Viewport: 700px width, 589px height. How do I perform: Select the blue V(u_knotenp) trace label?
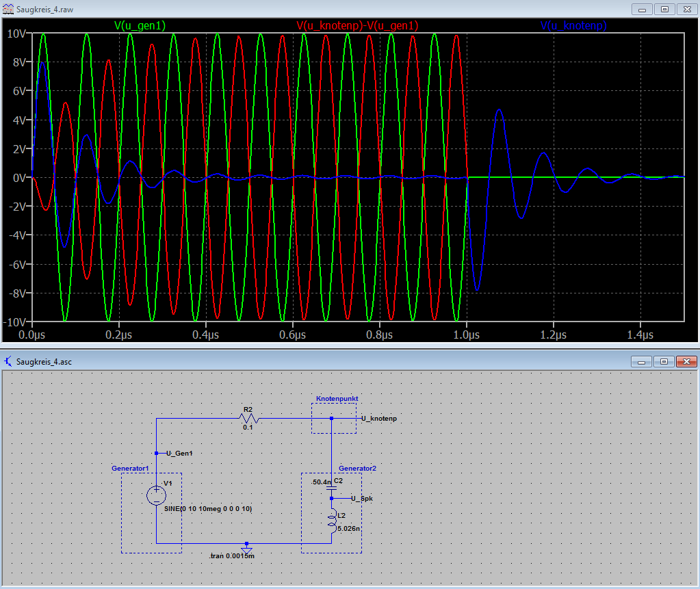(573, 25)
